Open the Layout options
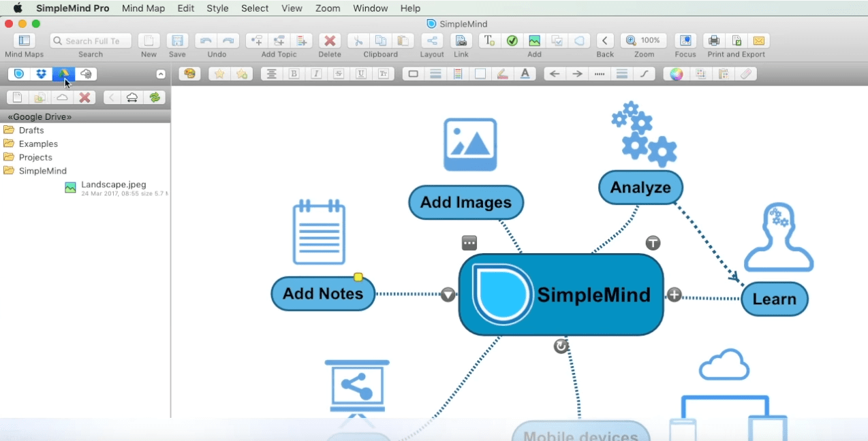868x441 pixels. [432, 41]
